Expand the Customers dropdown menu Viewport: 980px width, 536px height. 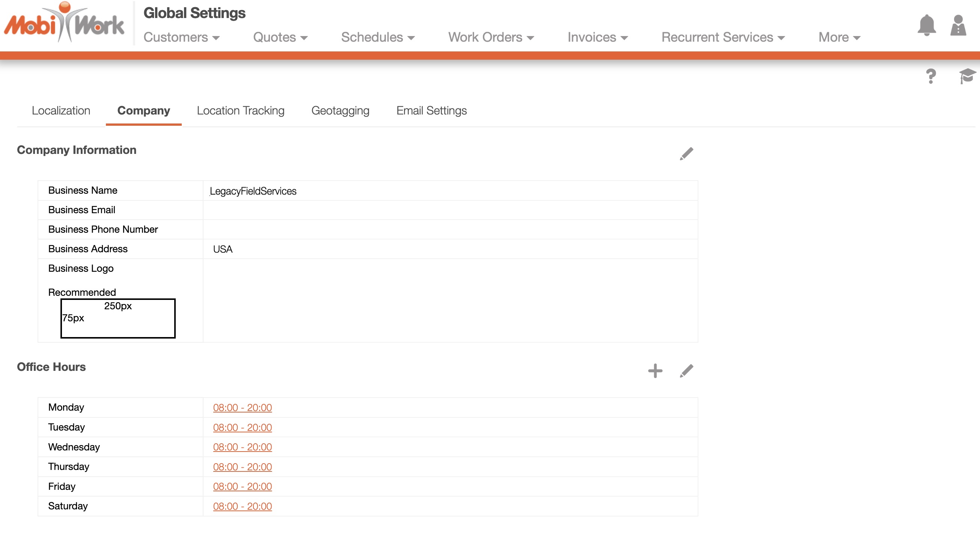pyautogui.click(x=181, y=37)
